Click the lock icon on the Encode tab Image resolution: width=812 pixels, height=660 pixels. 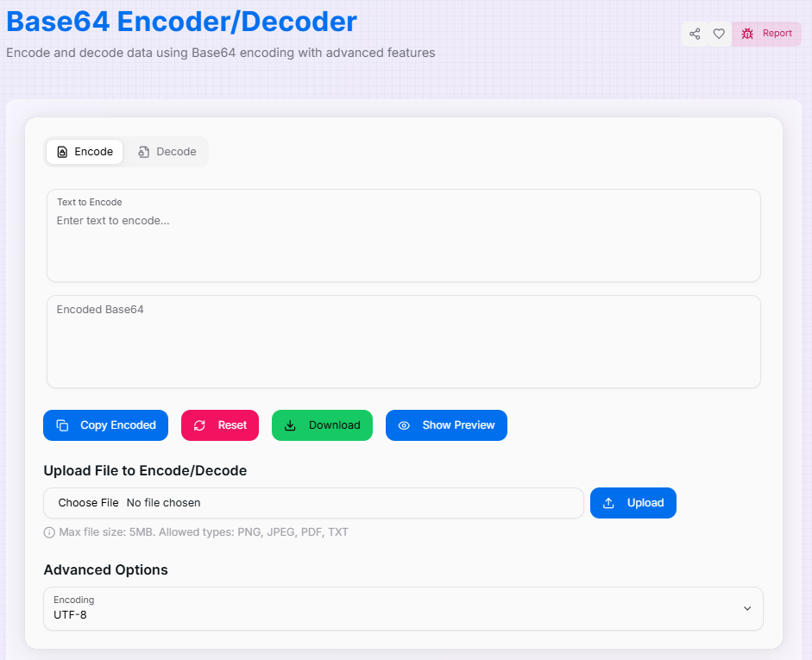pos(63,152)
